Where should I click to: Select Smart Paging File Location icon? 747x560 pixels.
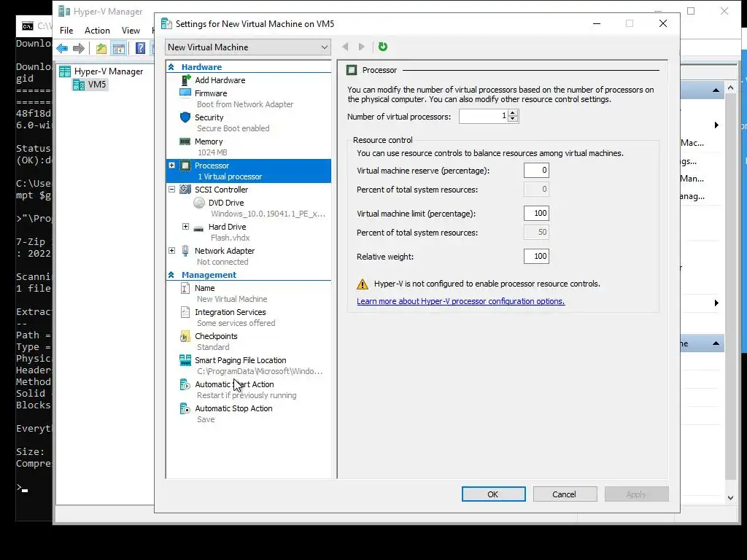point(185,360)
